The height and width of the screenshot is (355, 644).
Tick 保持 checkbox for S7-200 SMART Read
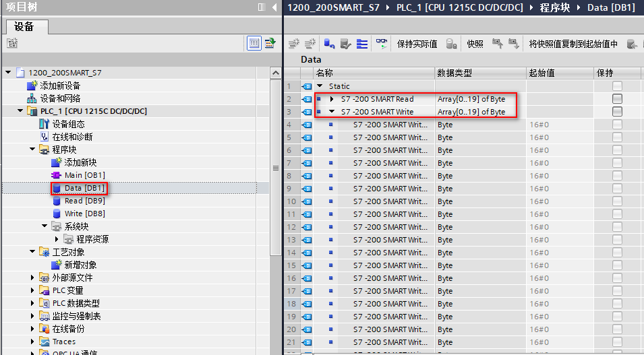click(x=617, y=99)
